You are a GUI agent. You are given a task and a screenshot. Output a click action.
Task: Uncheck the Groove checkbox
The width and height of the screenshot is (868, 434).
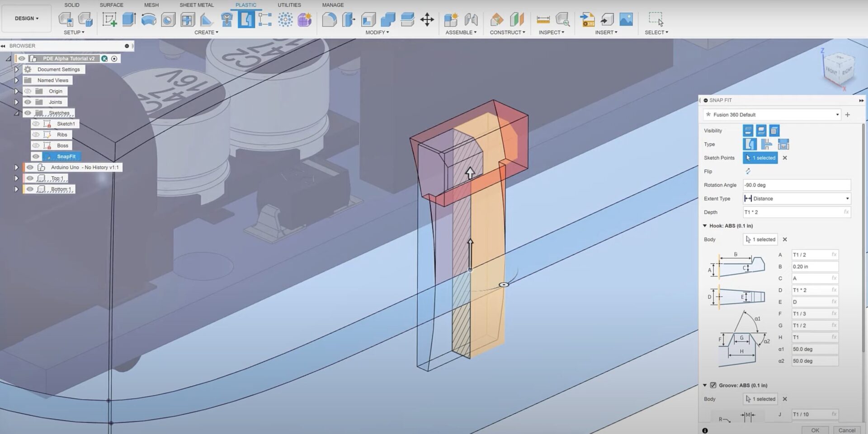(x=713, y=385)
